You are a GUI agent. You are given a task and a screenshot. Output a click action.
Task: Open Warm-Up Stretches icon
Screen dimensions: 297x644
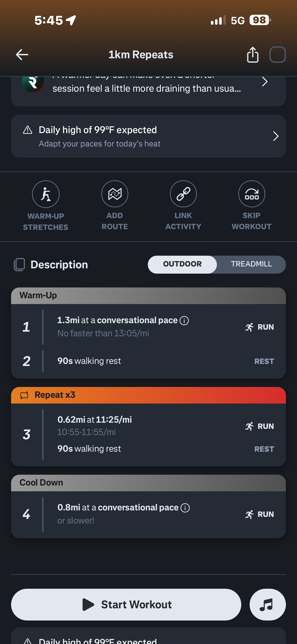click(46, 194)
